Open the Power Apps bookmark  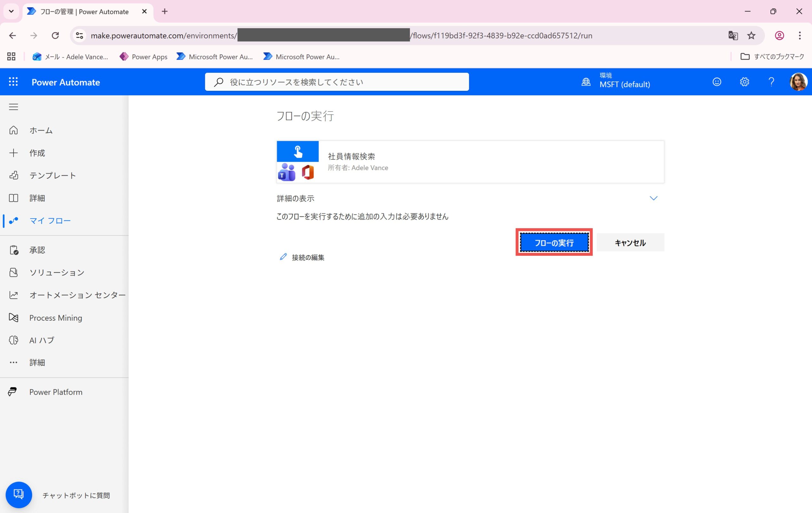(143, 57)
